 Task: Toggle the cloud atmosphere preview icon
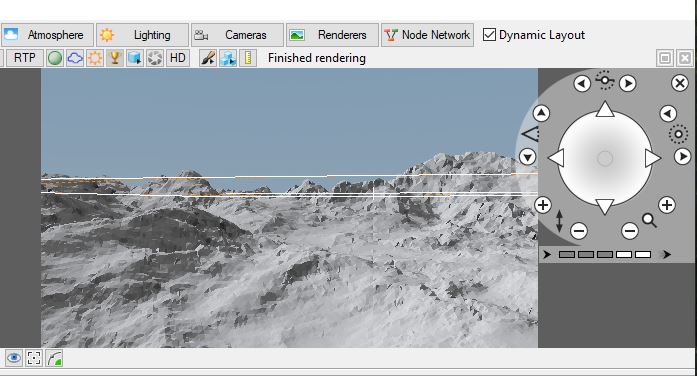pyautogui.click(x=75, y=58)
